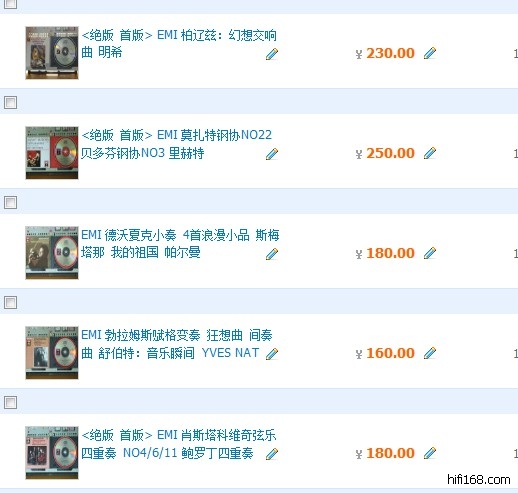The image size is (518, 493).
Task: Edit title of 勃拉姆斯赋格变奏 listing
Action: click(x=272, y=354)
